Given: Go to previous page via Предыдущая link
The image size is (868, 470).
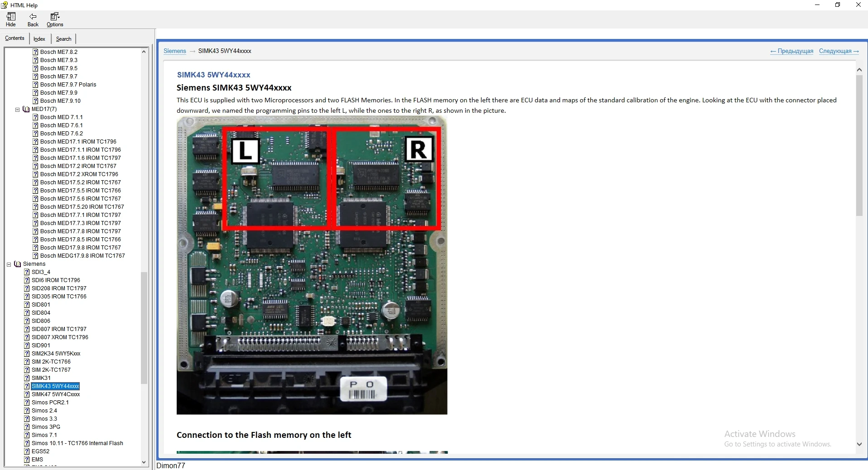Looking at the screenshot, I should pos(791,51).
